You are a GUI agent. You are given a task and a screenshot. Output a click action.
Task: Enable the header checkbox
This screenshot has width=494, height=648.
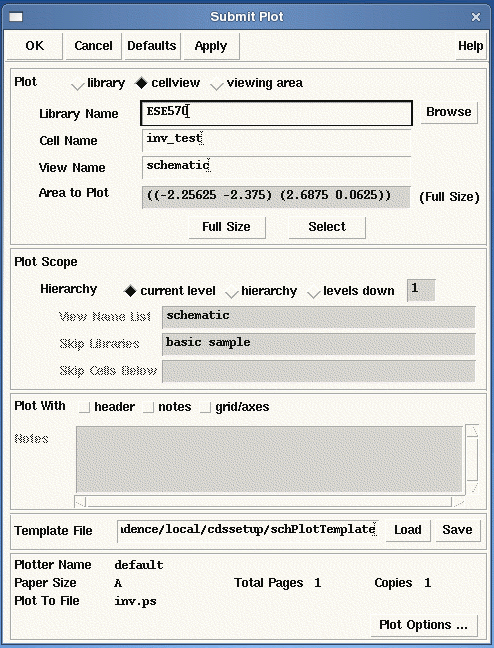pos(84,407)
